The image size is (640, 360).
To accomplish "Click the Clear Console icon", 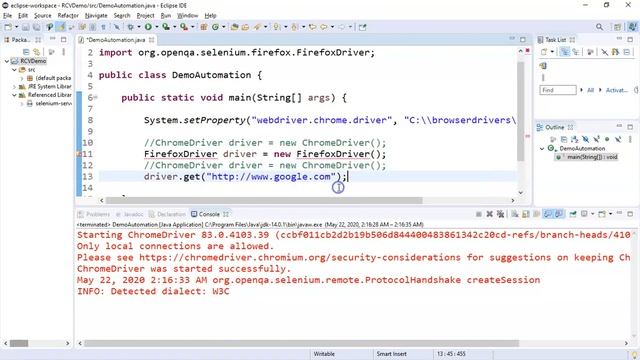I will click(515, 214).
